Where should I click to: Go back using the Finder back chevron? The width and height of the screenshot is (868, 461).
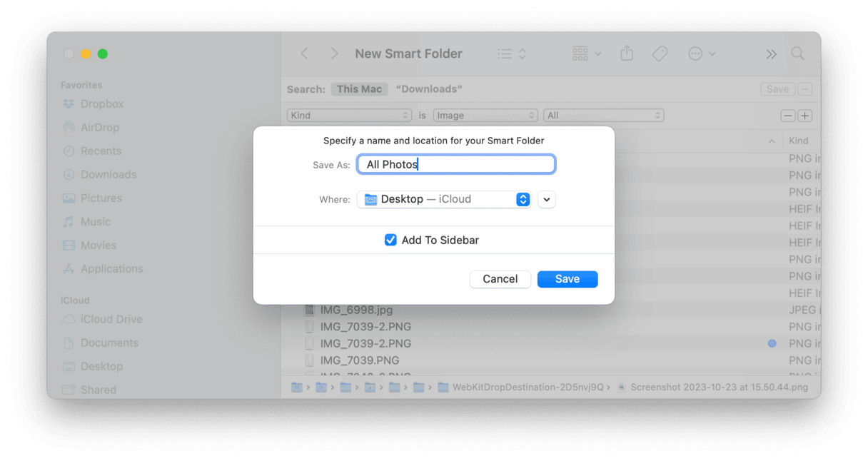pyautogui.click(x=305, y=54)
